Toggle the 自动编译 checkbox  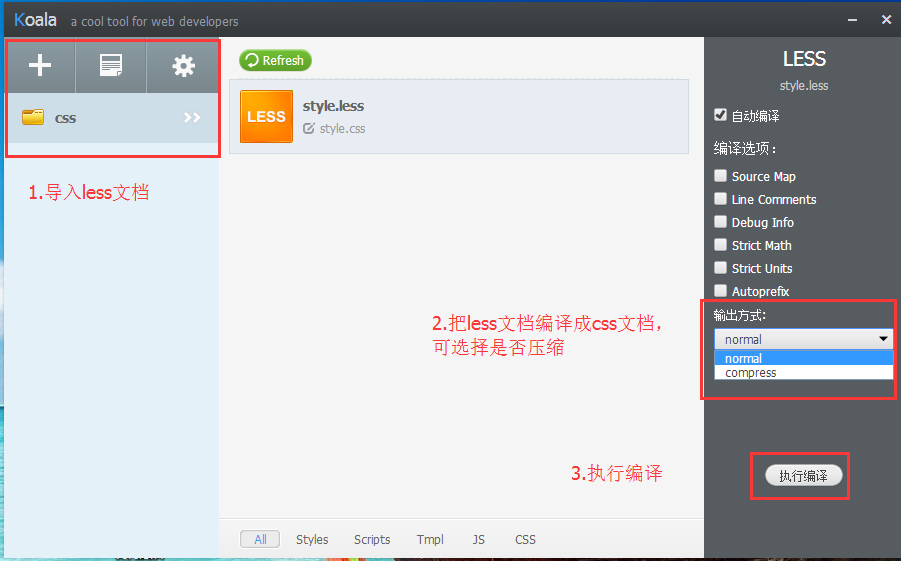pyautogui.click(x=720, y=115)
